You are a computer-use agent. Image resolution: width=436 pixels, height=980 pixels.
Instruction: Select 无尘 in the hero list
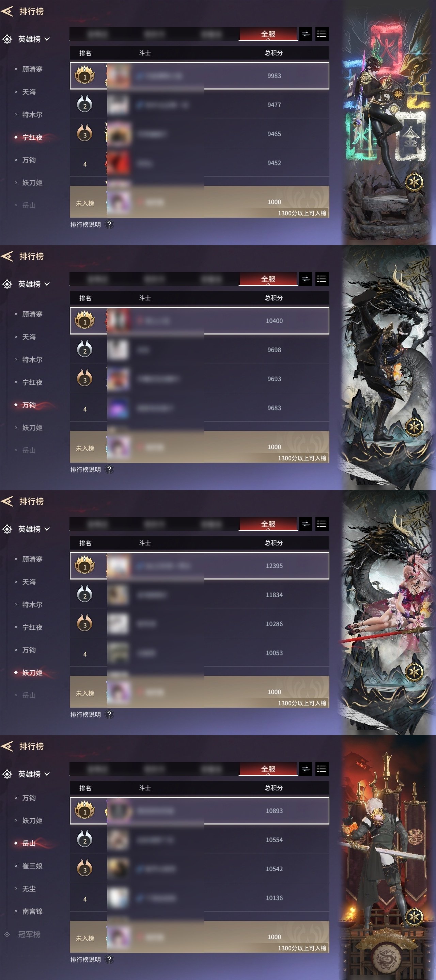29,889
